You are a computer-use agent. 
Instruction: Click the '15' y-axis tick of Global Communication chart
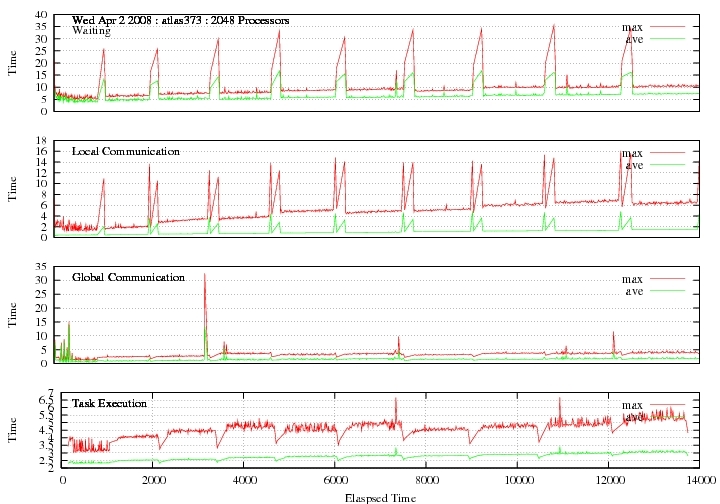pyautogui.click(x=41, y=322)
